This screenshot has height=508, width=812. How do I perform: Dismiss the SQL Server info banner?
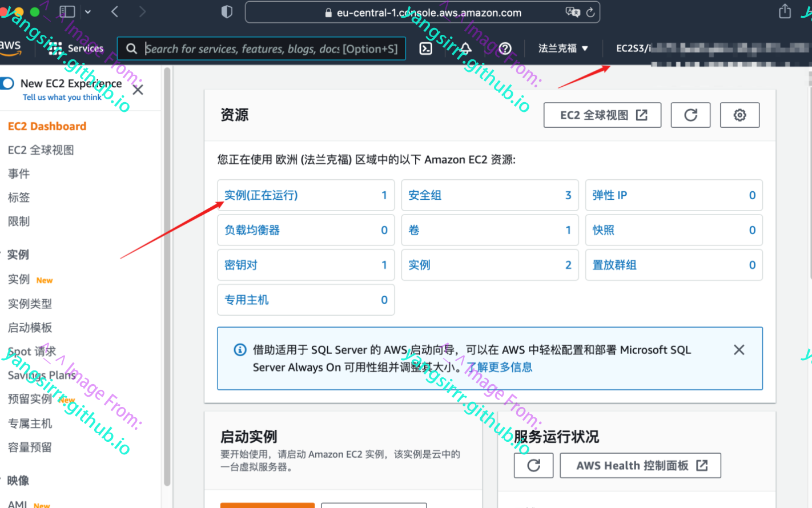coord(739,350)
